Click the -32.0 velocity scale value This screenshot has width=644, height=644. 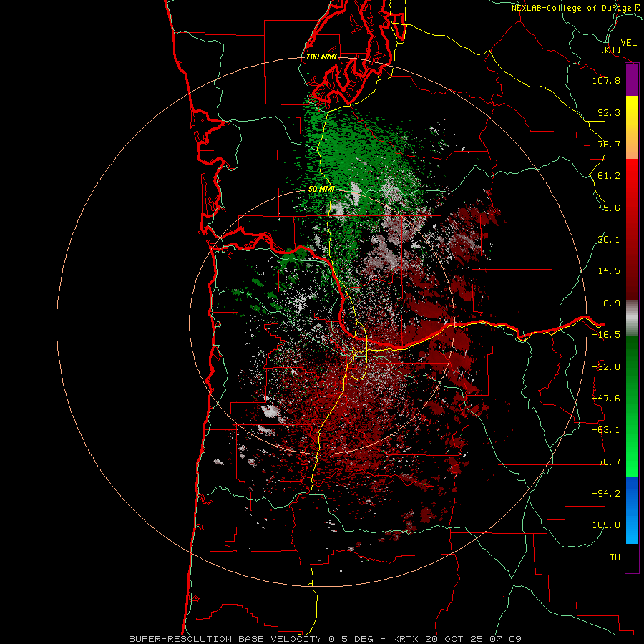[x=606, y=367]
